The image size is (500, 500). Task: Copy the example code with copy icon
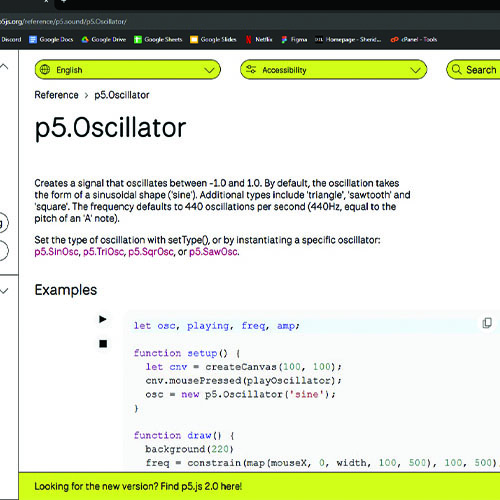coord(487,323)
